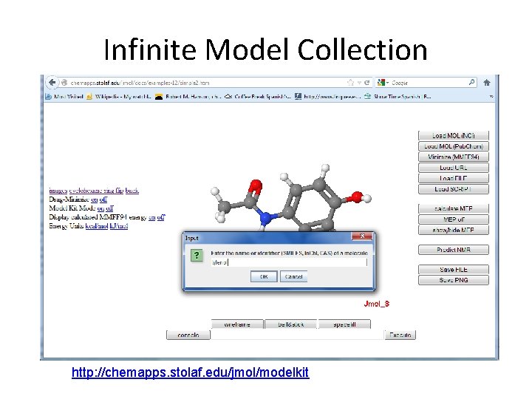Open the http://www.lingueee bookmark

point(328,97)
